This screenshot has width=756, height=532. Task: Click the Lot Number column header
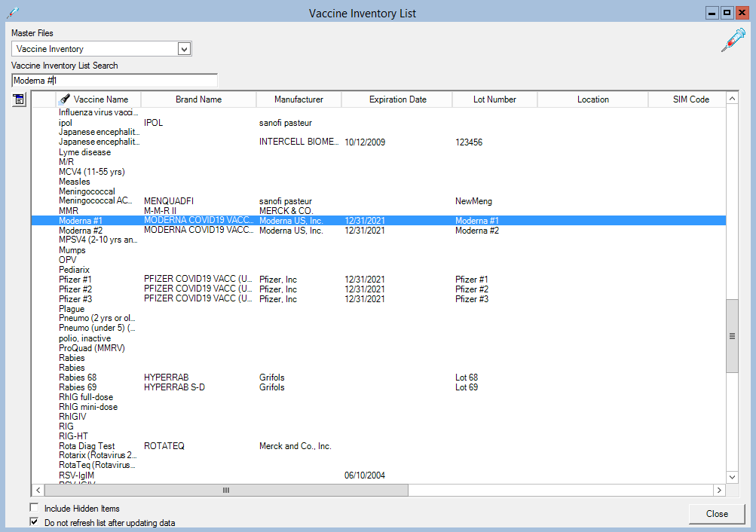tap(494, 99)
